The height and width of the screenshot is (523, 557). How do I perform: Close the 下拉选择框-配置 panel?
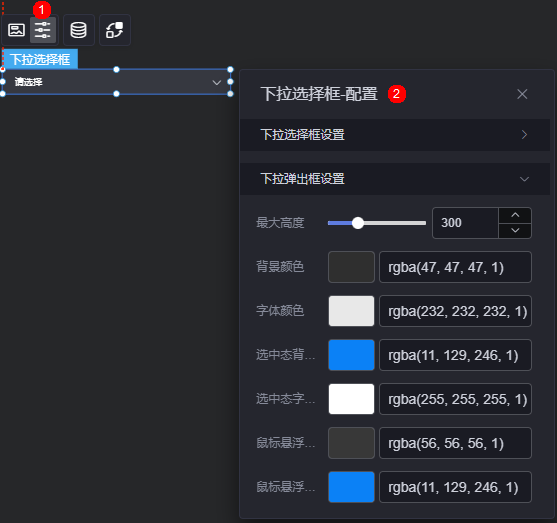point(522,94)
